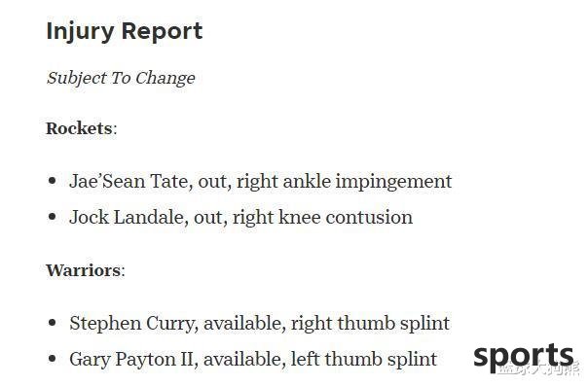Click the sports watermark logo
Image resolution: width=588 pixels, height=386 pixels.
pos(524,357)
